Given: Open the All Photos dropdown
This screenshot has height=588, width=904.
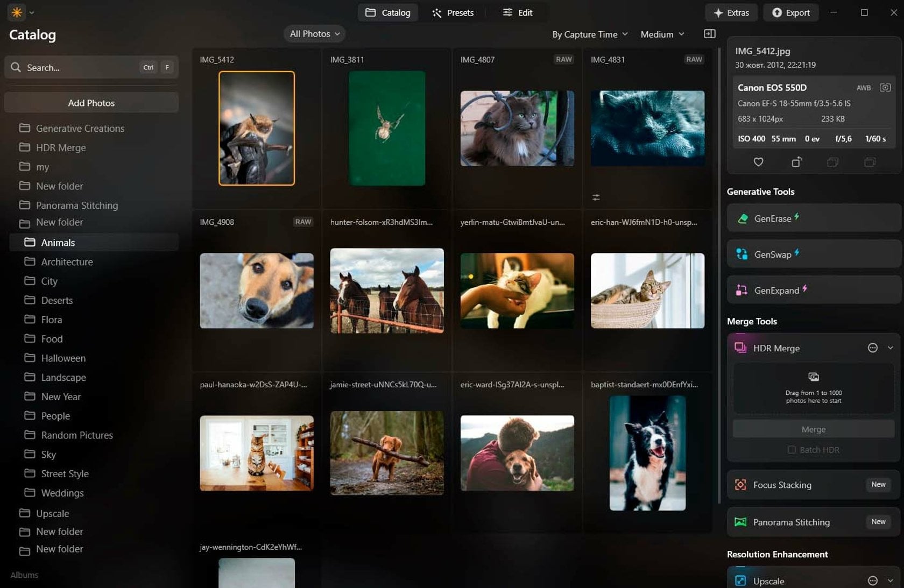Looking at the screenshot, I should click(314, 33).
